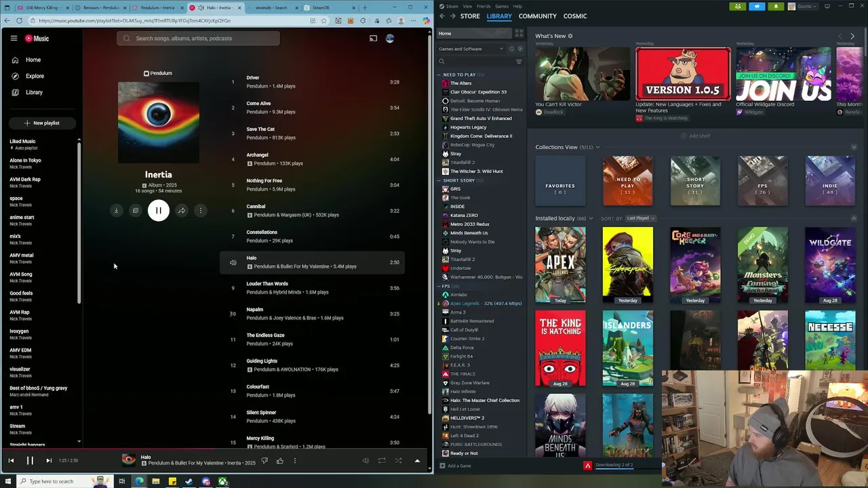Collapse the FPS collection in sidebar

pos(439,286)
